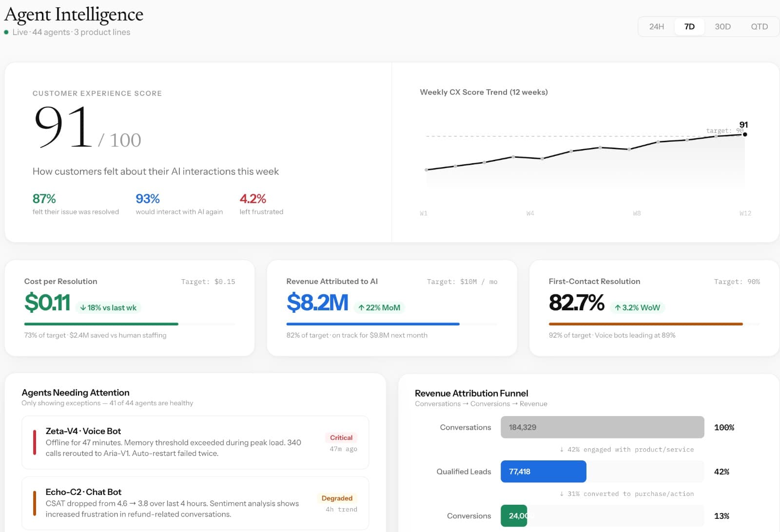Click the downward arrow next to 18% vs last wk
Viewport: 780px width, 532px height.
82,307
